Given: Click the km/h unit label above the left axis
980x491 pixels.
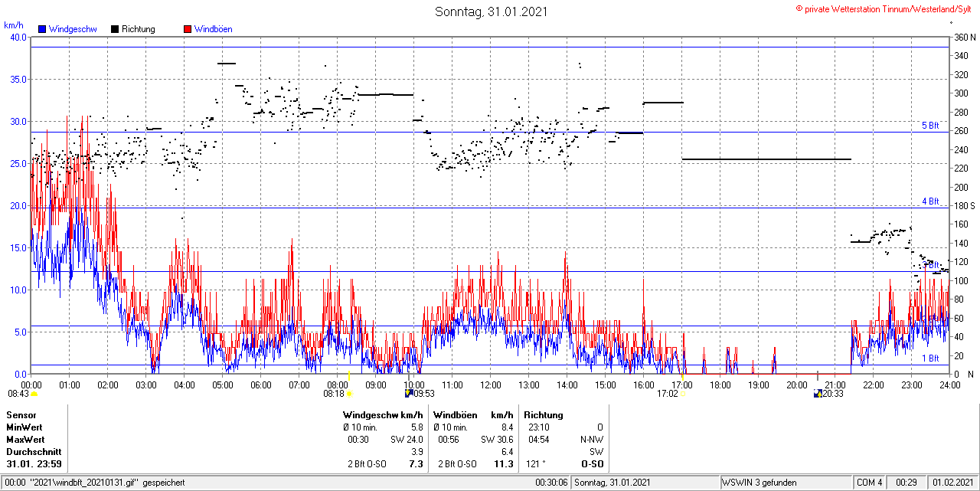Looking at the screenshot, I should [13, 25].
